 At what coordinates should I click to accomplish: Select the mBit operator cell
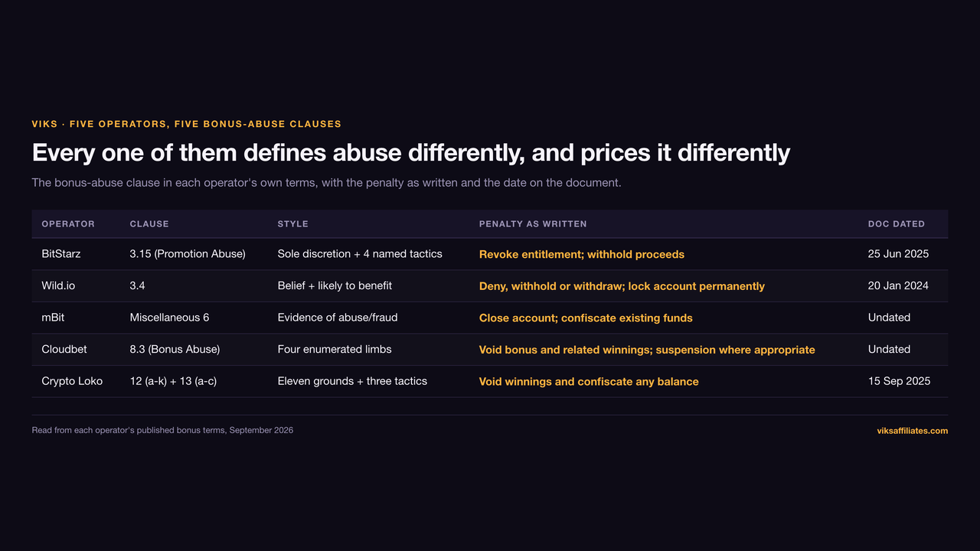click(53, 318)
